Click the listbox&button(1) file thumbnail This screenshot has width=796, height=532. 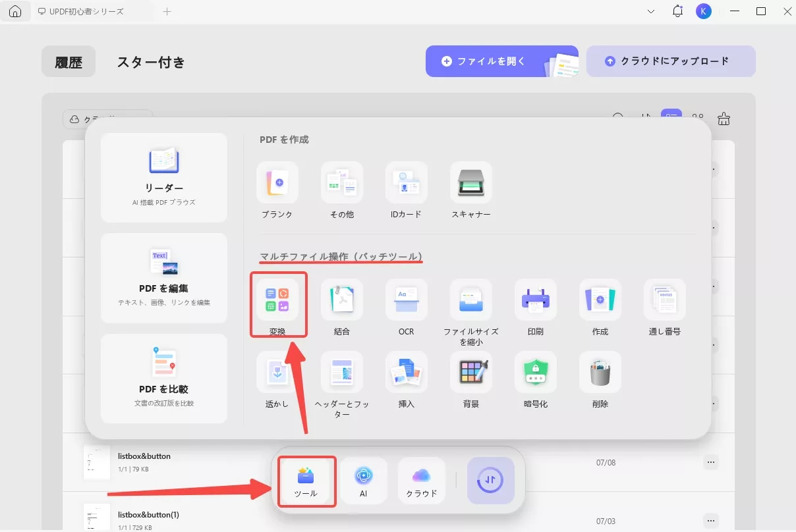[96, 518]
